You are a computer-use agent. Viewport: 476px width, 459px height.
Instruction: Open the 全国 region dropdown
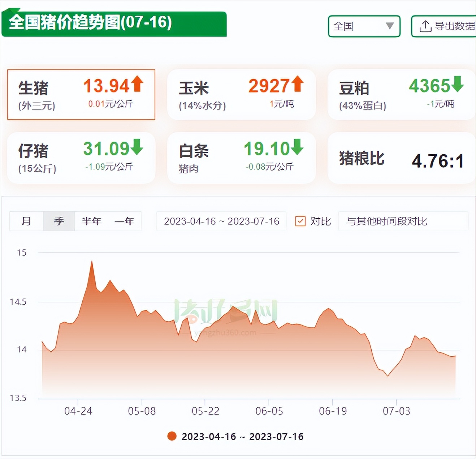(364, 26)
